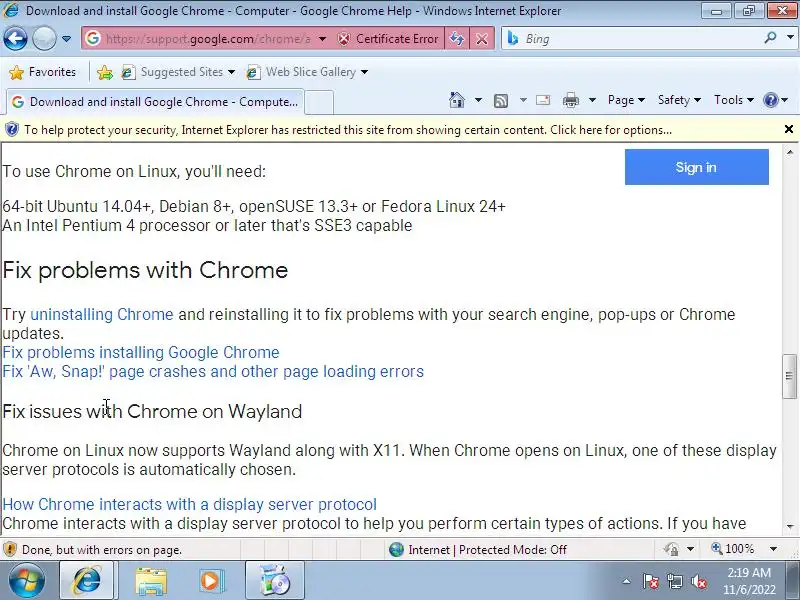This screenshot has height=600, width=800.
Task: Click the address bar URL field
Action: tap(208, 39)
